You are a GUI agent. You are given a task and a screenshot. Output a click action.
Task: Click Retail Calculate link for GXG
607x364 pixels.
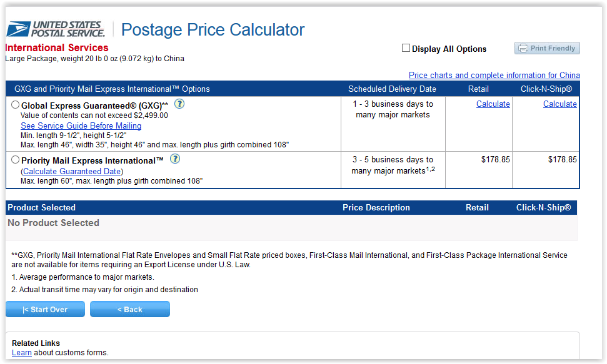493,104
